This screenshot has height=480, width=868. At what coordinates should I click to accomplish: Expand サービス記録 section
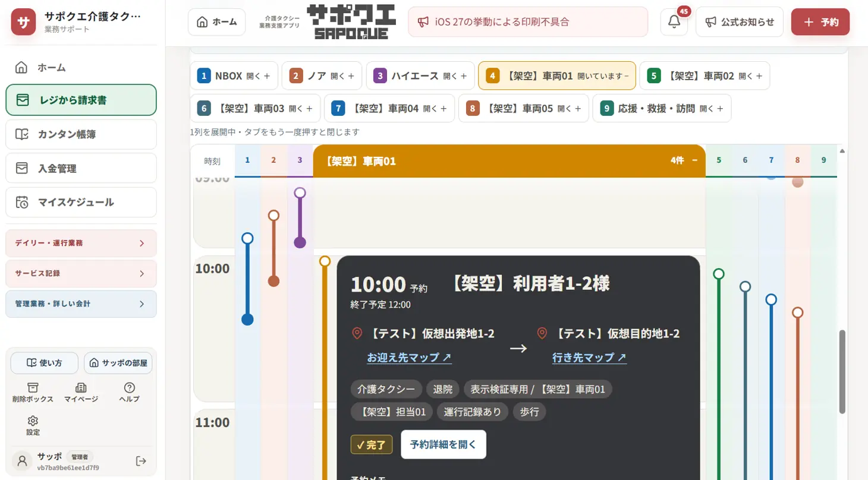(x=81, y=273)
